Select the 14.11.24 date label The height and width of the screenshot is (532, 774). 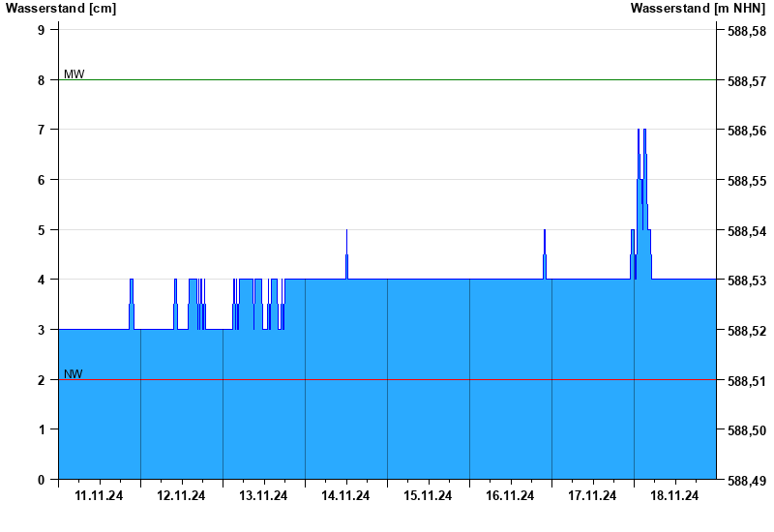345,495
